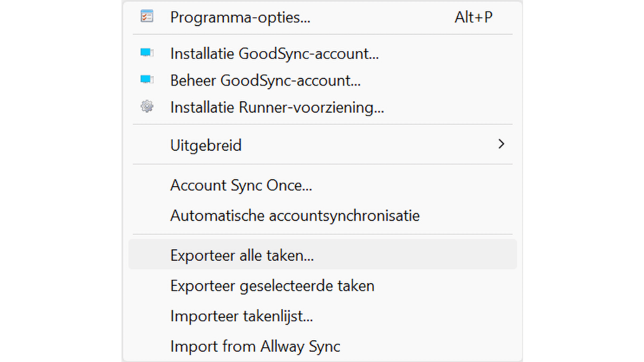
Task: Select Installatie Runner-voorziening
Action: point(277,107)
